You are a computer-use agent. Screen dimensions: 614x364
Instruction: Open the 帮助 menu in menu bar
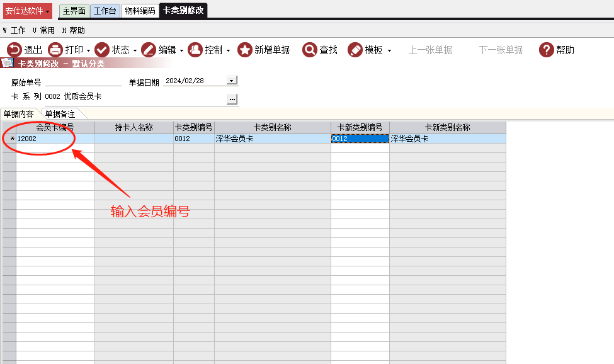(73, 30)
